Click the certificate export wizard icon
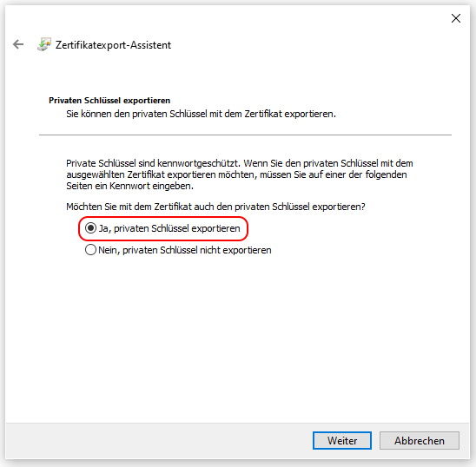Viewport: 476px width, 467px height. click(x=44, y=44)
